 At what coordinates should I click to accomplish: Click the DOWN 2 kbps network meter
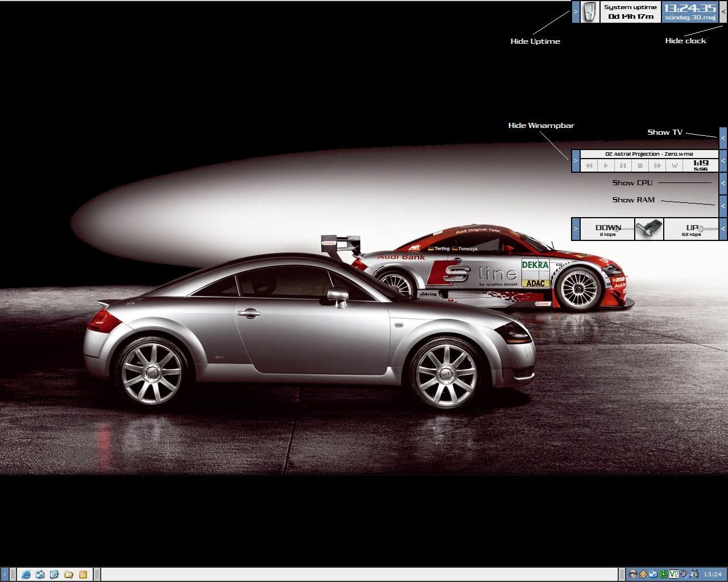[x=607, y=229]
